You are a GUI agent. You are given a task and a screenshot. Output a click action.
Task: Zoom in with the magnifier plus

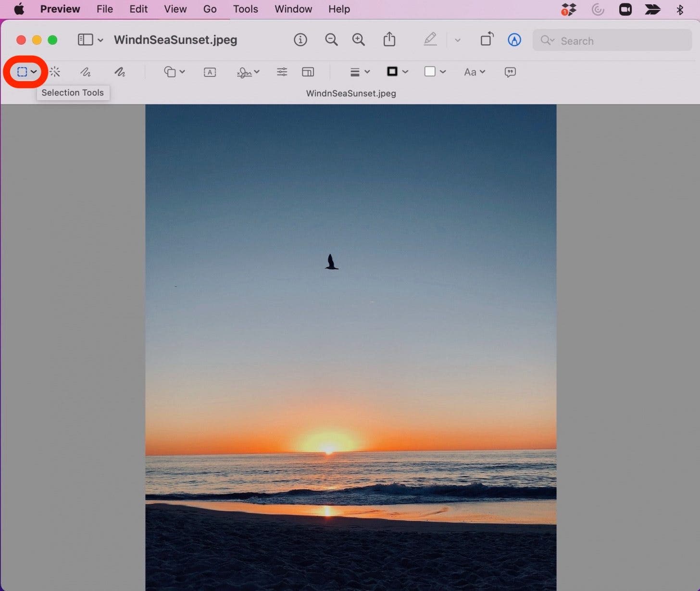click(x=359, y=40)
